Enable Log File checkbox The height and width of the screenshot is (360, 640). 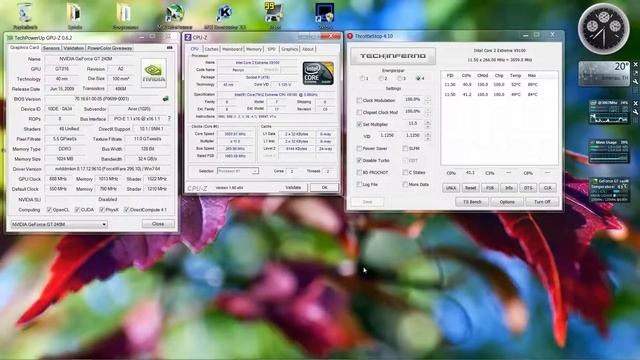(359, 184)
